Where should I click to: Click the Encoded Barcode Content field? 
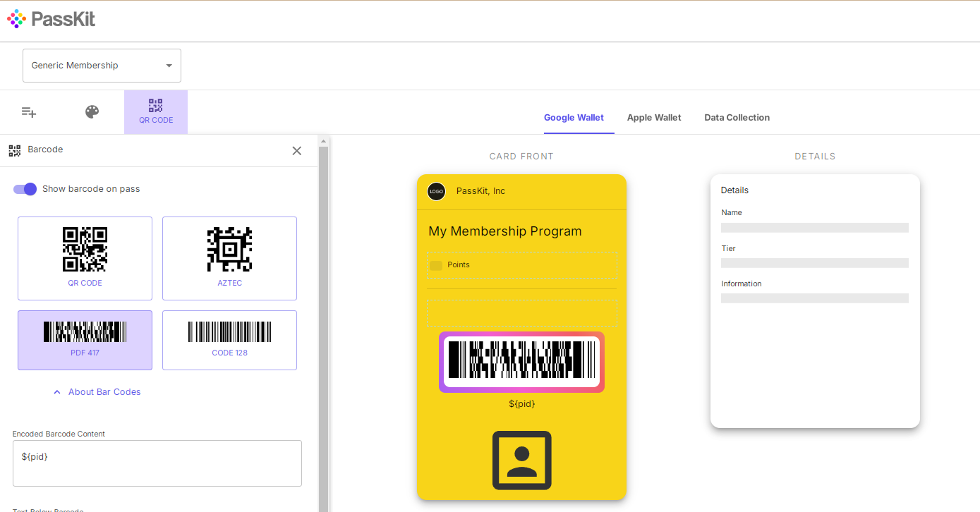pos(157,463)
